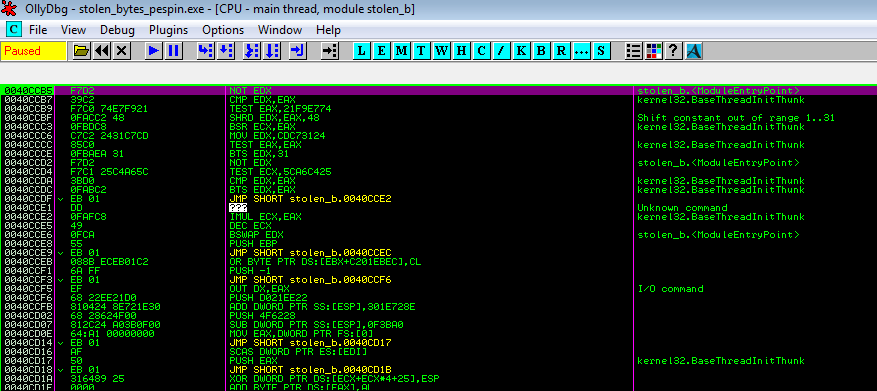Click the Trace over icon
Screen dimensions: 877x391
[272, 51]
